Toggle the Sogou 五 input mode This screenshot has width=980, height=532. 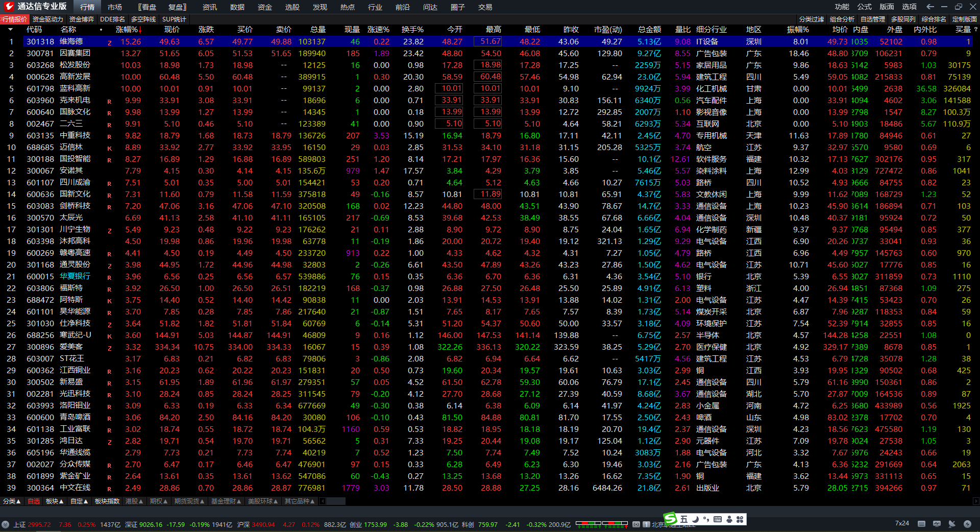coord(684,519)
